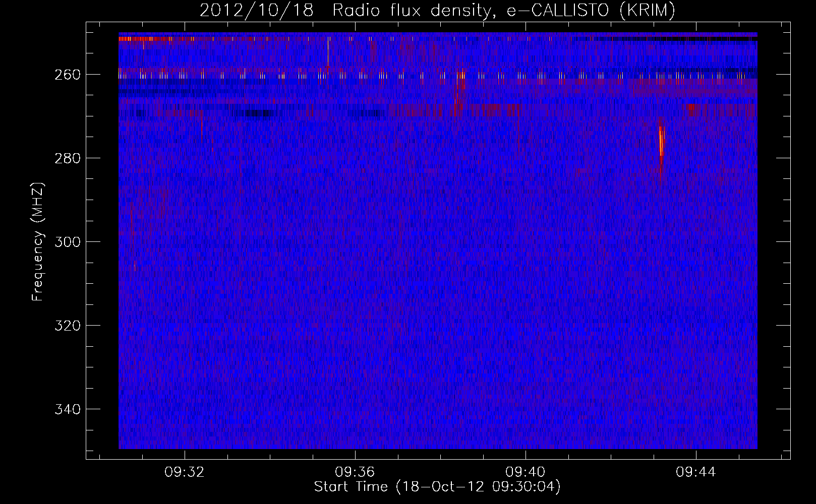Select the 320 frequency tick label
The height and width of the screenshot is (504, 816).
[68, 326]
